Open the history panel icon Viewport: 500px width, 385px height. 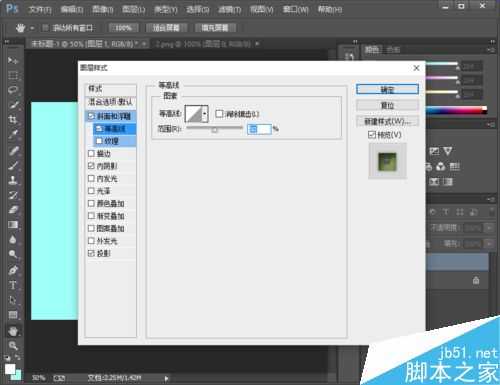point(349,56)
